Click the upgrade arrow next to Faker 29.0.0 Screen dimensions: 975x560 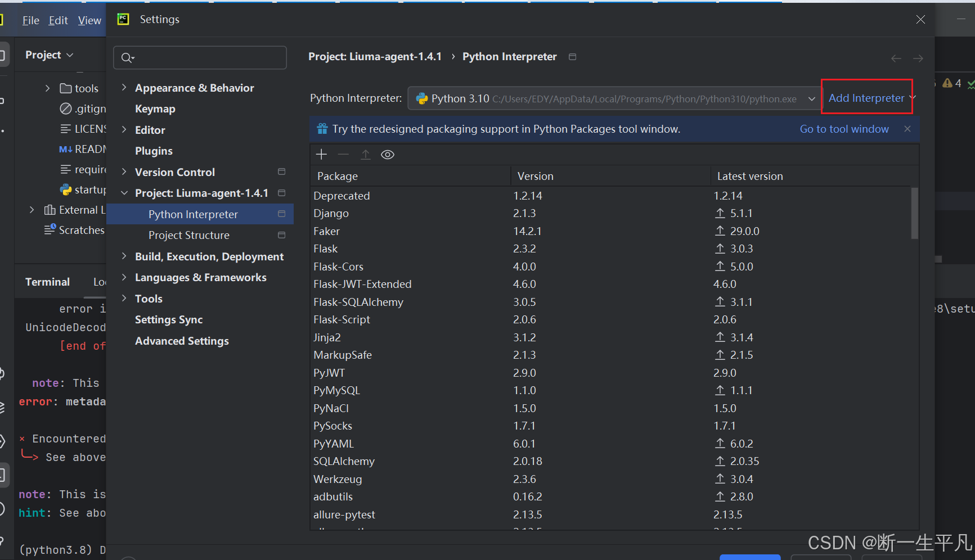click(x=720, y=231)
